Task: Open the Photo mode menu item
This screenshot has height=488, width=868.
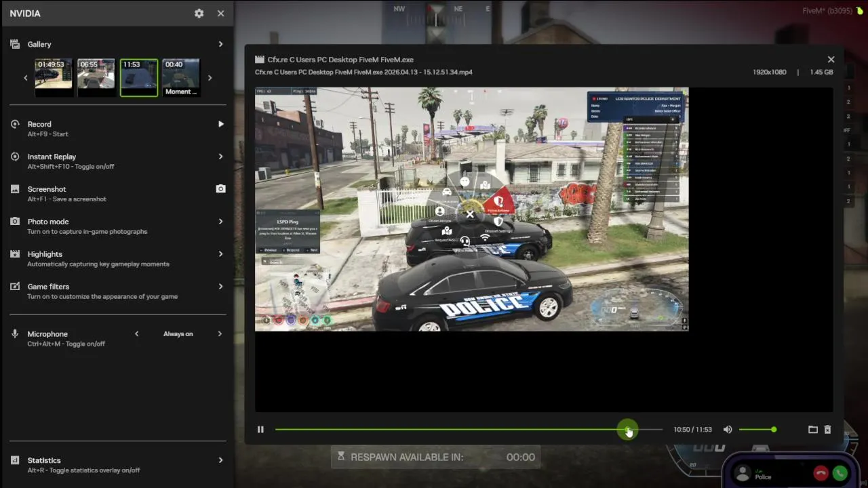Action: 118,226
